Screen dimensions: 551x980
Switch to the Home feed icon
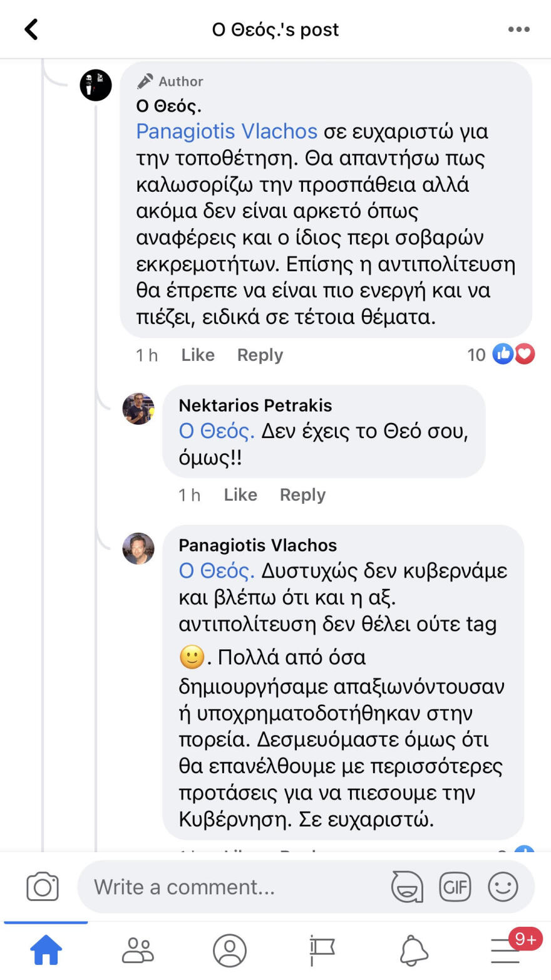click(45, 950)
